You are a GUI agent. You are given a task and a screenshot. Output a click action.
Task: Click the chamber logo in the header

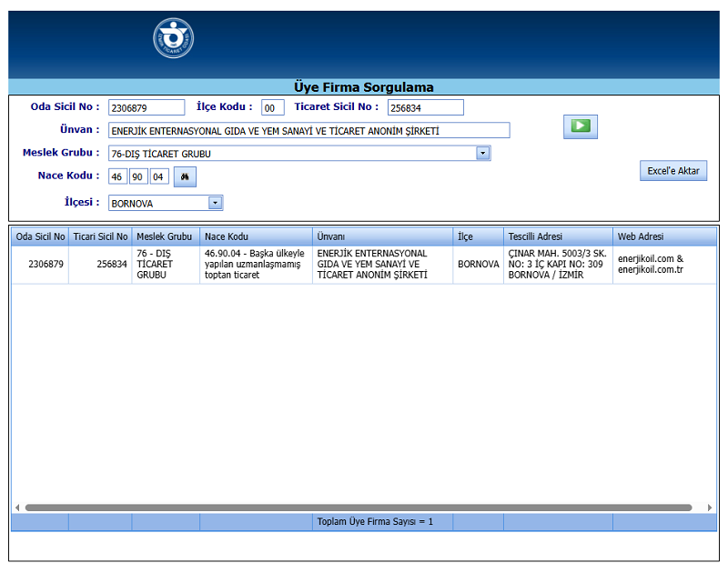pos(173,38)
